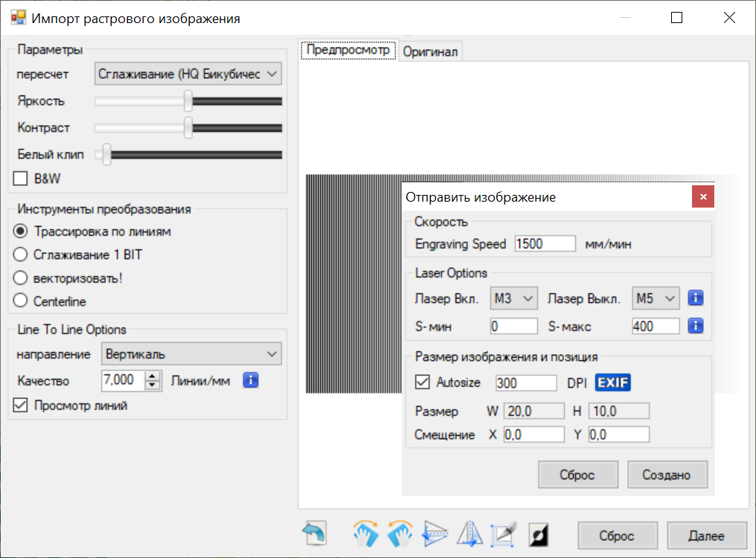Toggle the Просмотр линий checkbox

(x=19, y=403)
